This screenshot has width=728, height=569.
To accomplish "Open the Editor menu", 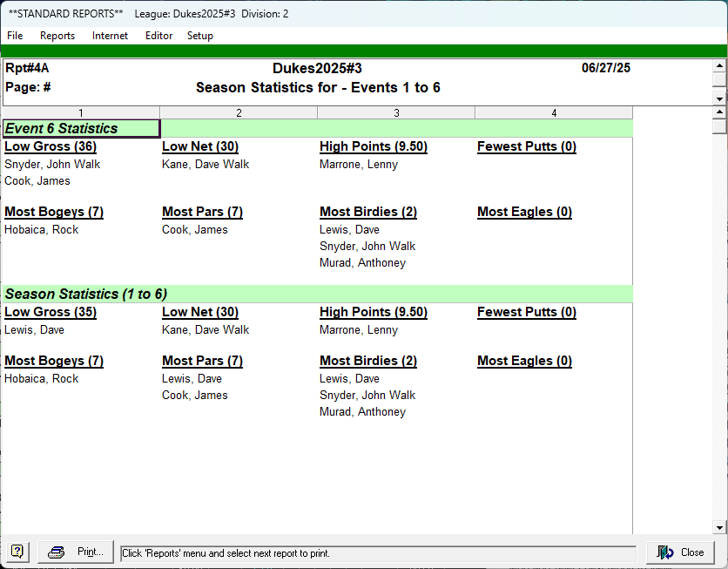I will point(158,36).
